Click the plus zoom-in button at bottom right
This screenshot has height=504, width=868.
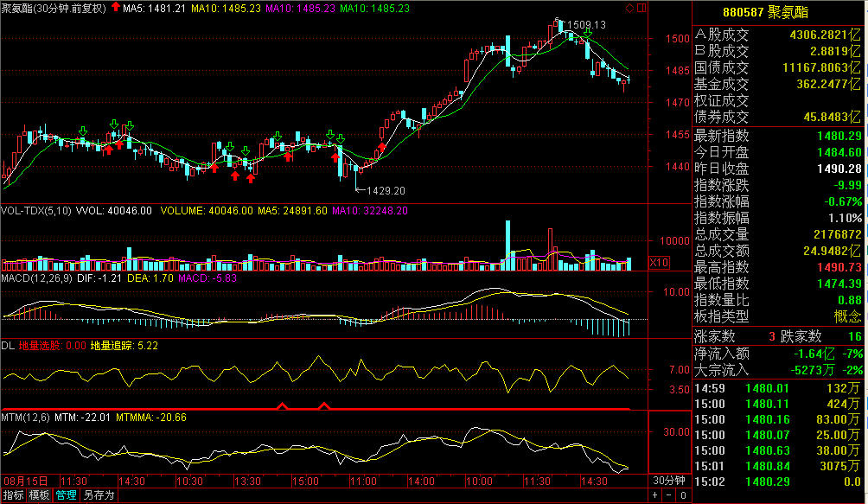[655, 495]
